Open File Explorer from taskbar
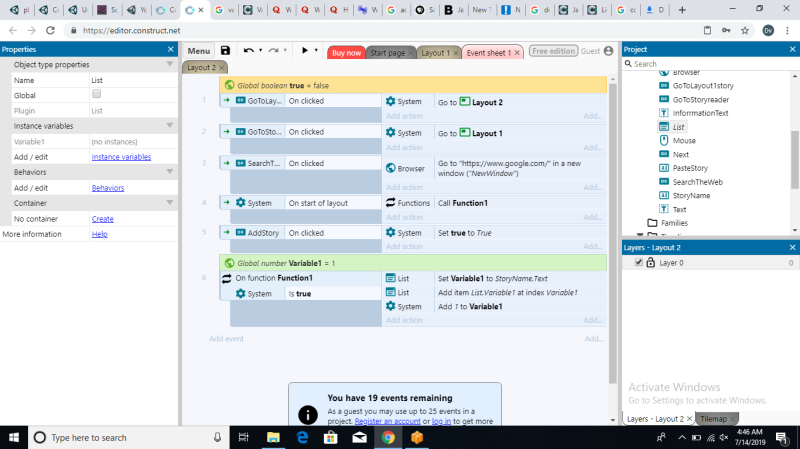This screenshot has height=449, width=800. (x=273, y=437)
